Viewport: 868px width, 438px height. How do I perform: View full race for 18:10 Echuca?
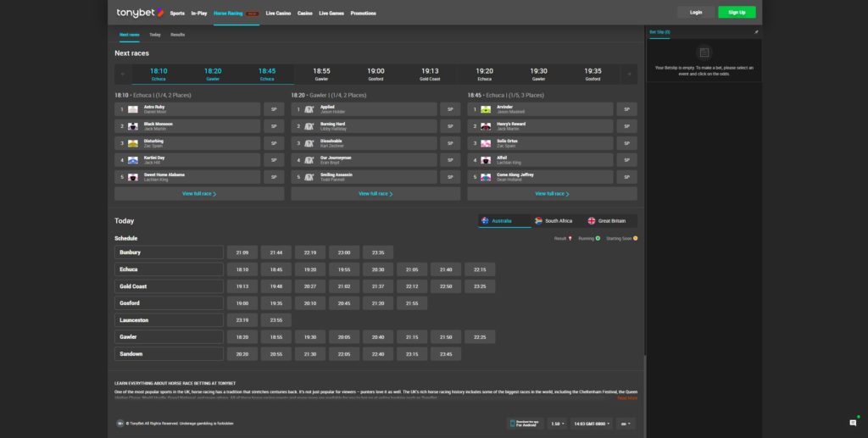[199, 193]
